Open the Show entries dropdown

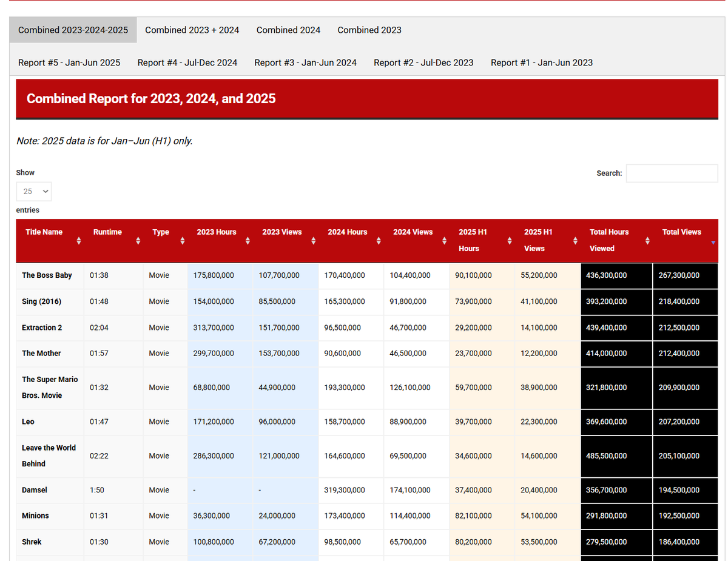pos(33,191)
